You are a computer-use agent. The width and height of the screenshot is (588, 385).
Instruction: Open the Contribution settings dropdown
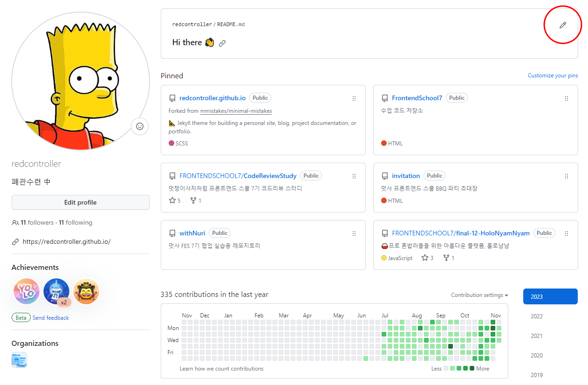point(479,295)
